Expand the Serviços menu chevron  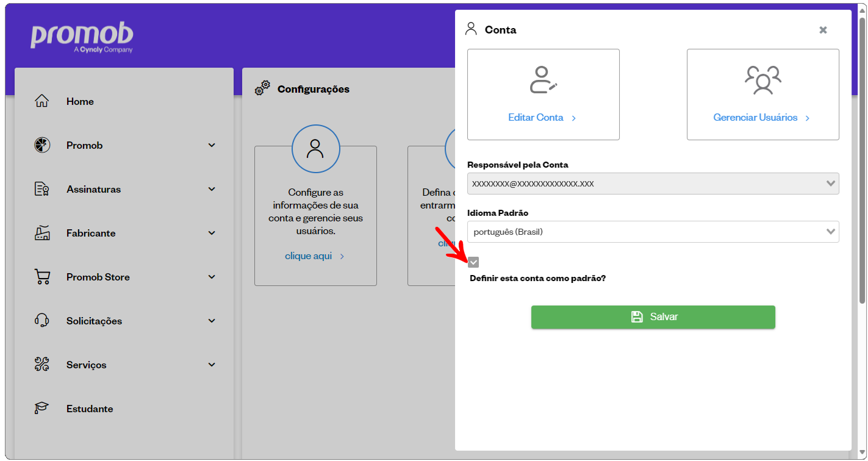click(x=212, y=365)
